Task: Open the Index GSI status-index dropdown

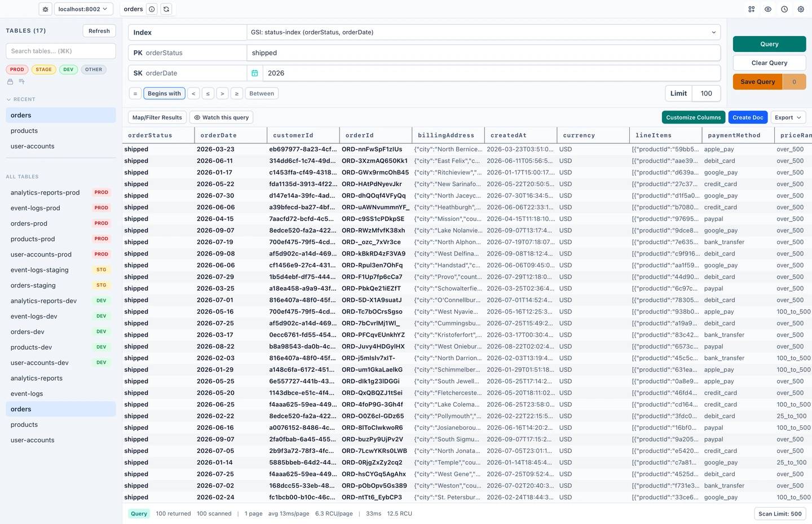Action: 484,32
